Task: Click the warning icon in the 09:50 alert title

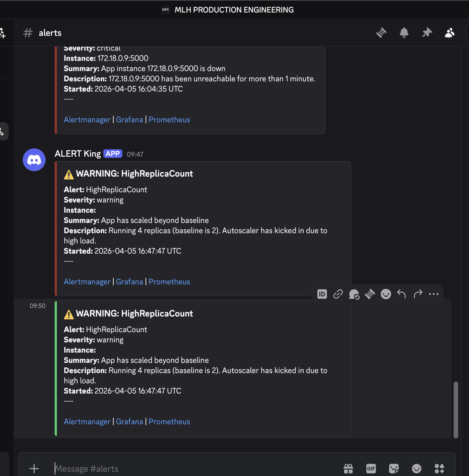Action: tap(69, 314)
